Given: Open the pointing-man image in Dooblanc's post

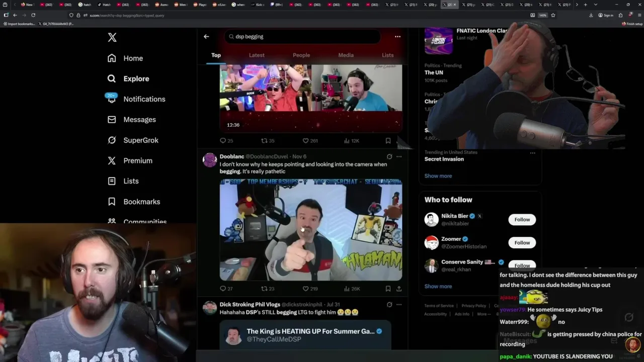Looking at the screenshot, I should 311,229.
